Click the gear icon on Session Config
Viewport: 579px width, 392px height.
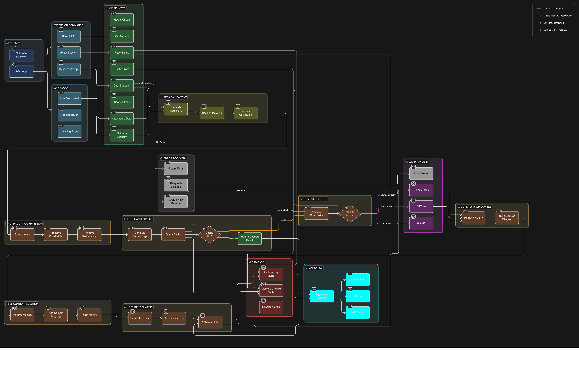(263, 300)
